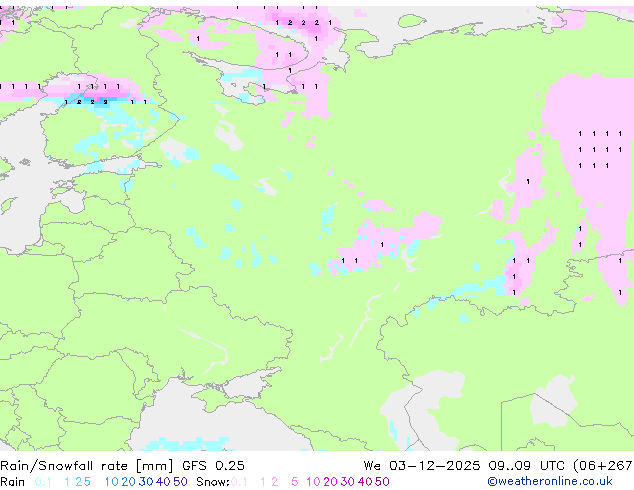Select the snow legend value 10
634x490 pixels.
(313, 482)
